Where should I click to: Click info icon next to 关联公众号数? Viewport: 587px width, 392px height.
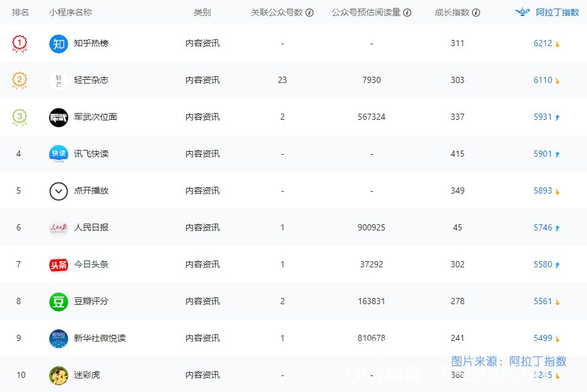coord(310,13)
